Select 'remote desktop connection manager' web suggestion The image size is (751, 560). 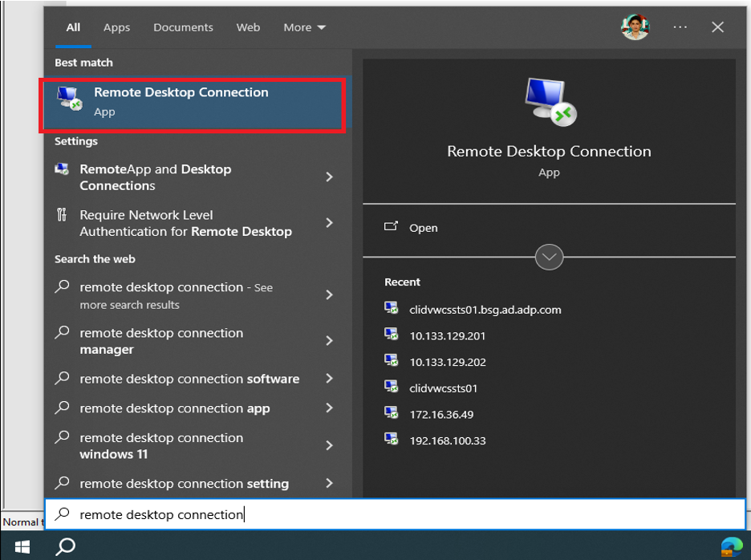198,341
